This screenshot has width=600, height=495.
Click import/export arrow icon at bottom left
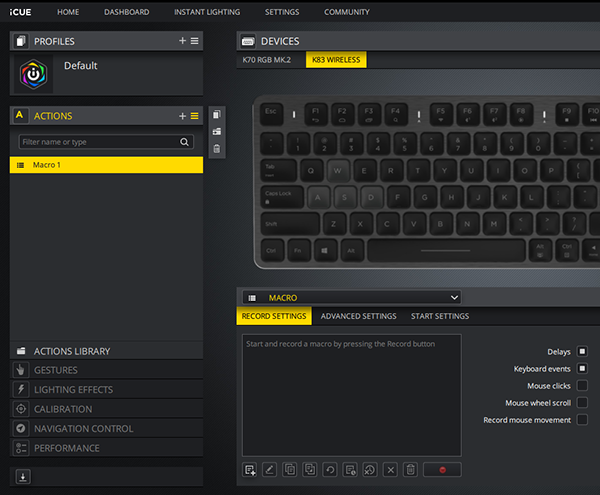point(23,476)
